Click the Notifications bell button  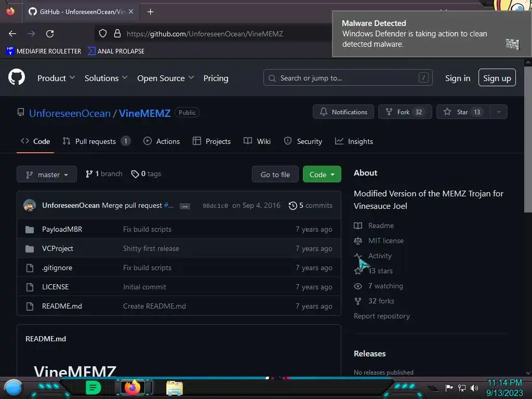(343, 112)
